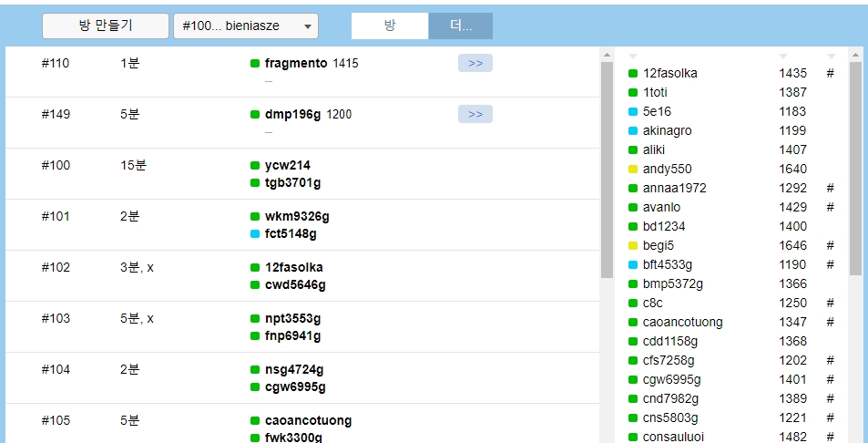Switch to the 더... tab

point(461,26)
